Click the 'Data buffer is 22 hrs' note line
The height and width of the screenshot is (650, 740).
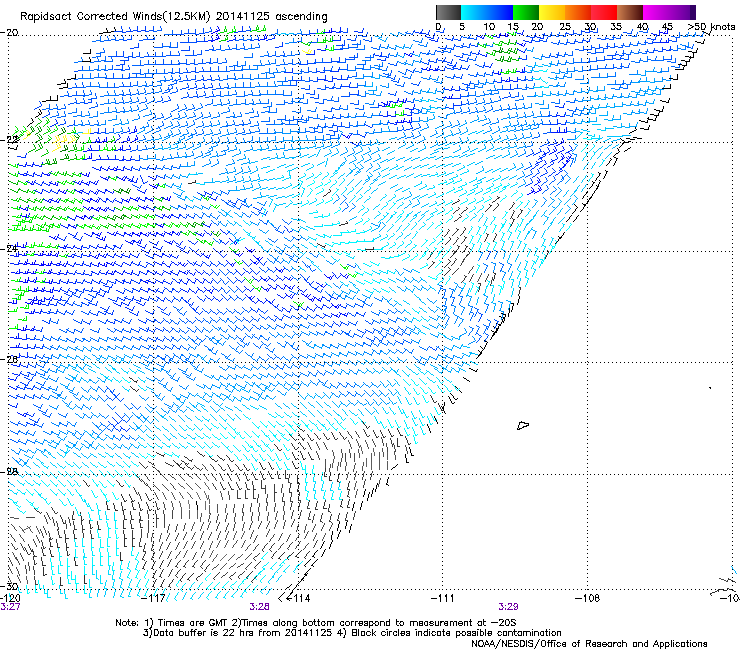click(x=352, y=633)
